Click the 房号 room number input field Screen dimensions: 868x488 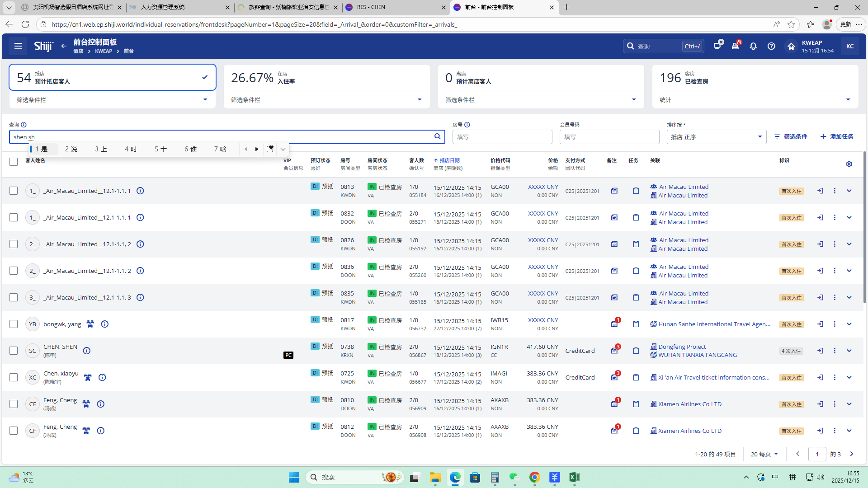pos(502,137)
